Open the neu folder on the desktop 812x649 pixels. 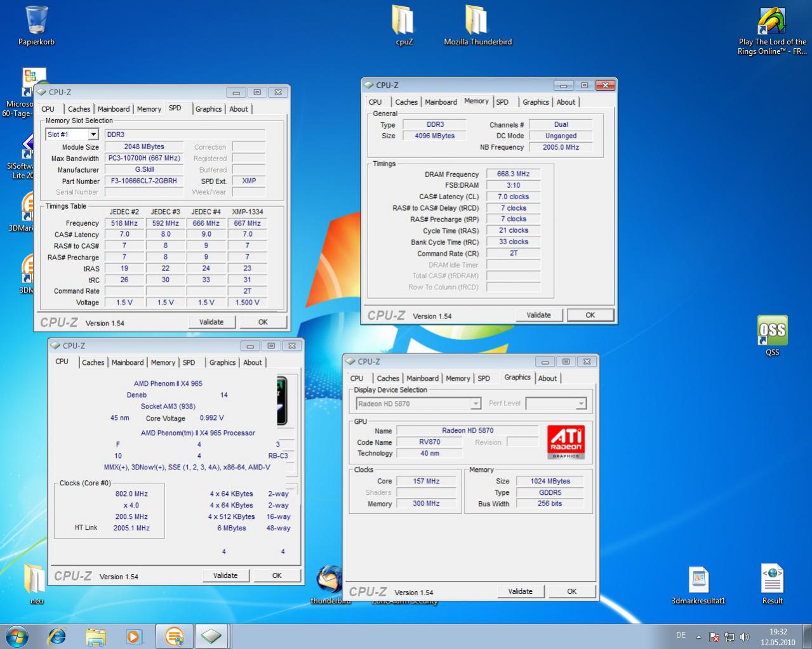[36, 584]
